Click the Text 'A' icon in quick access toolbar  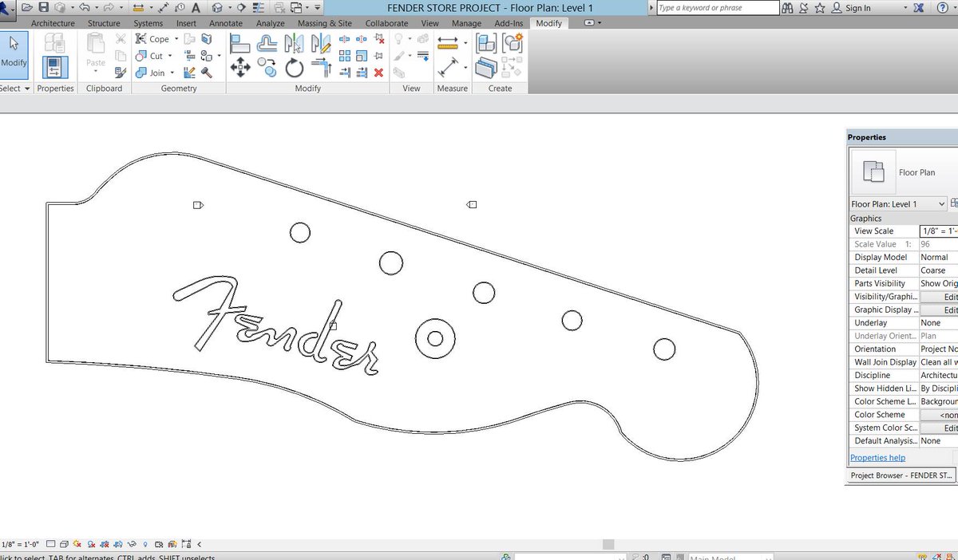[x=196, y=7]
